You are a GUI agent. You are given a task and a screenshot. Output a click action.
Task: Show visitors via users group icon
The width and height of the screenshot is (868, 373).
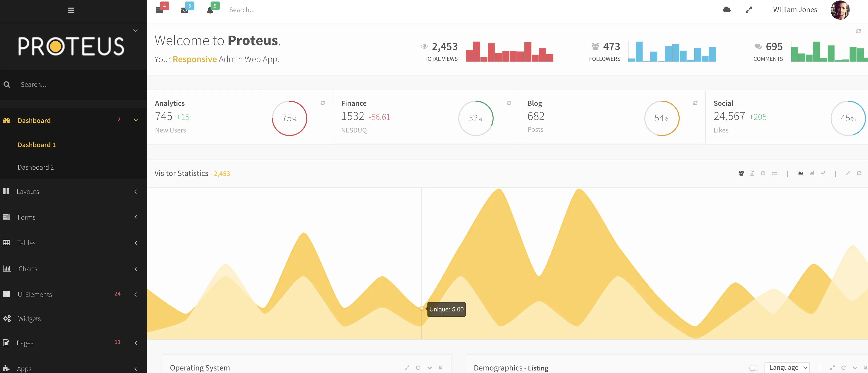coord(741,173)
